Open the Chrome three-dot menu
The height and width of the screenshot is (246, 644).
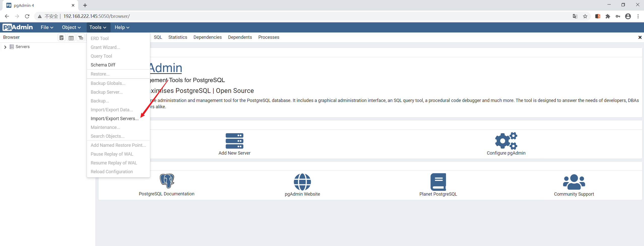click(638, 16)
